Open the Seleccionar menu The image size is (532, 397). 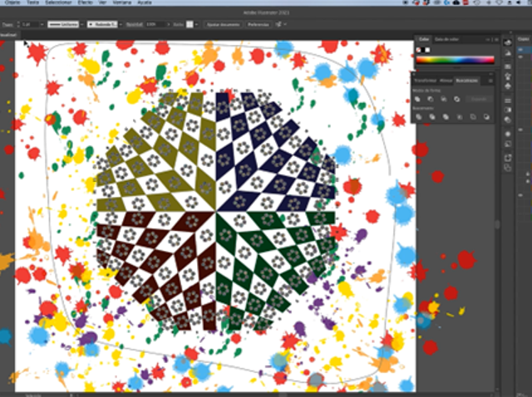point(58,2)
